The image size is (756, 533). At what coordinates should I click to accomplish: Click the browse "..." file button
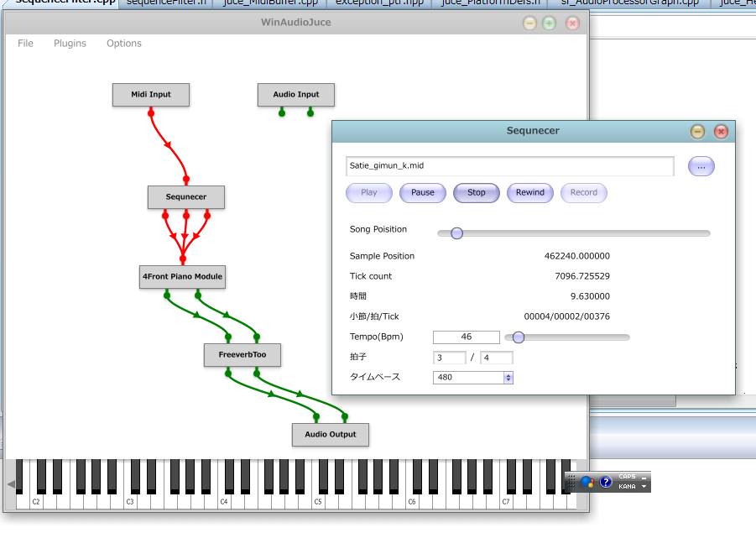[701, 167]
